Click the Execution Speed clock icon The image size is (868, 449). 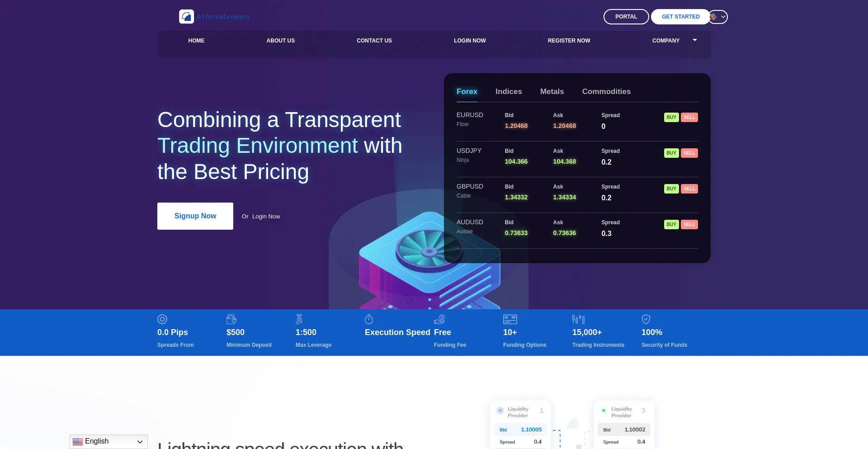click(369, 319)
